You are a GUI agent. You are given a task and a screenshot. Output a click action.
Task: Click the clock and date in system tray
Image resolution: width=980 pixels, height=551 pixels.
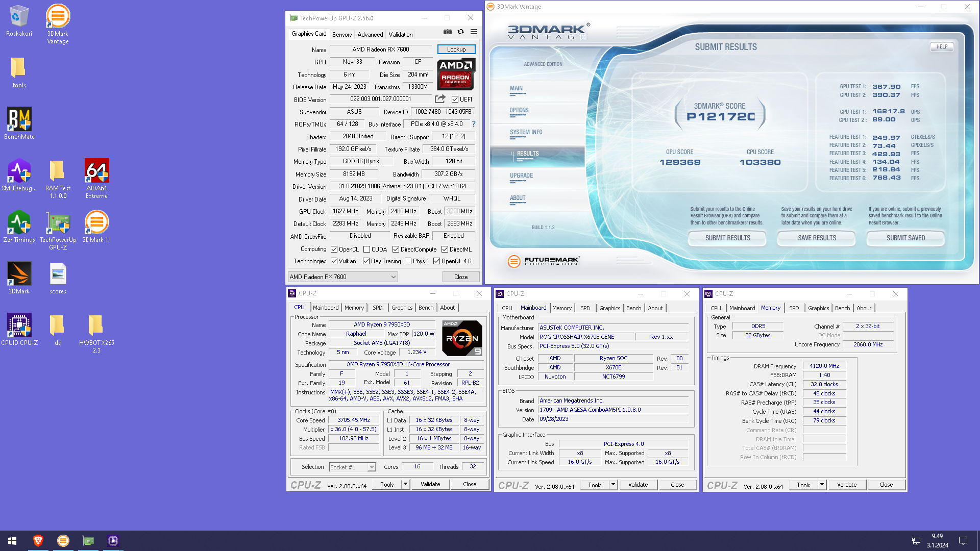(938, 541)
